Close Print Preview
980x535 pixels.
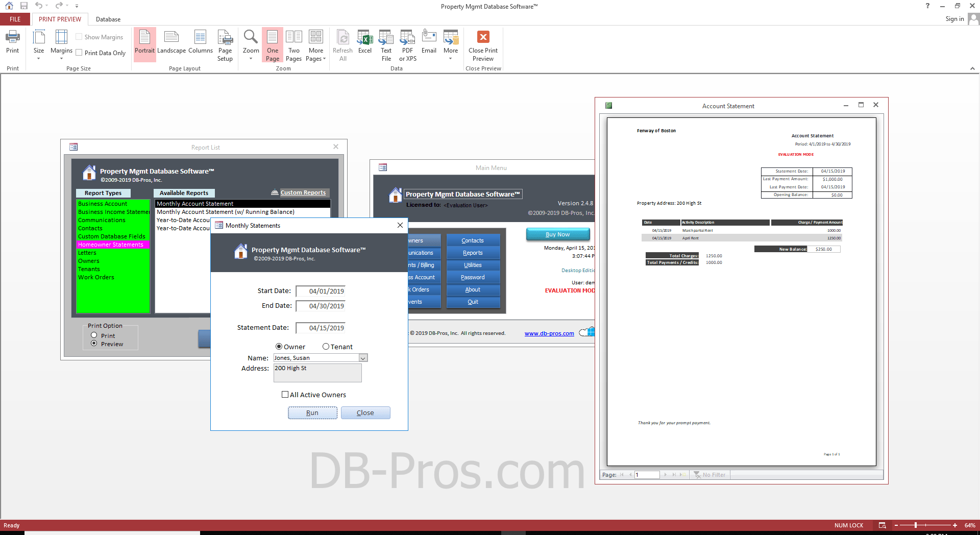483,44
